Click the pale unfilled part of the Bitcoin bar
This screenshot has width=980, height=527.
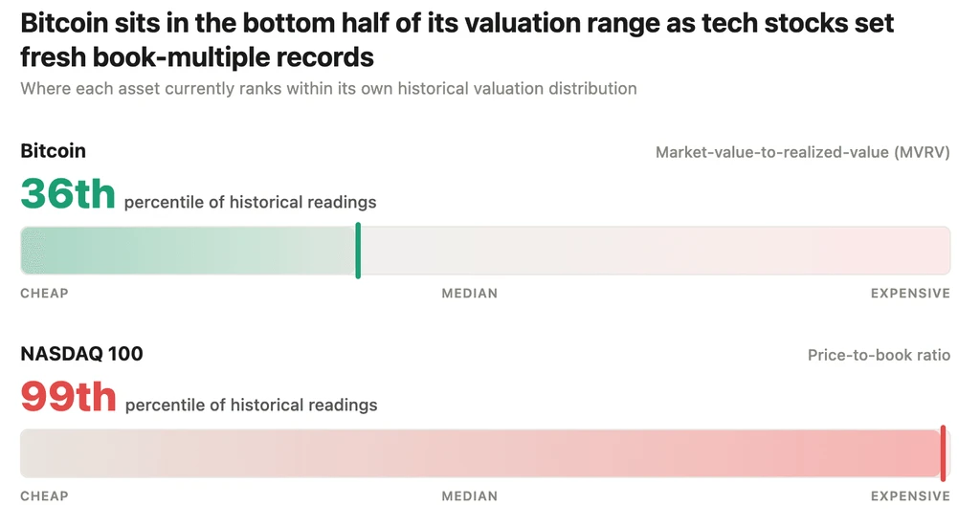tap(656, 251)
